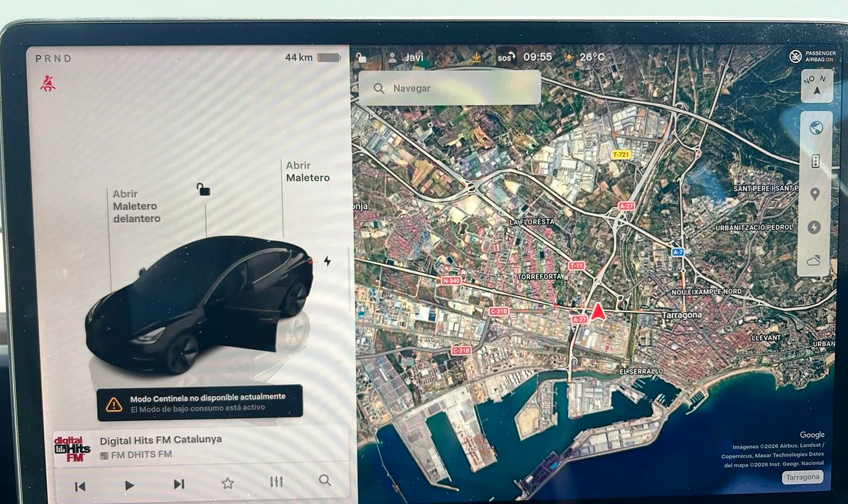
Task: Tap the PRND gear indicator
Action: (54, 58)
